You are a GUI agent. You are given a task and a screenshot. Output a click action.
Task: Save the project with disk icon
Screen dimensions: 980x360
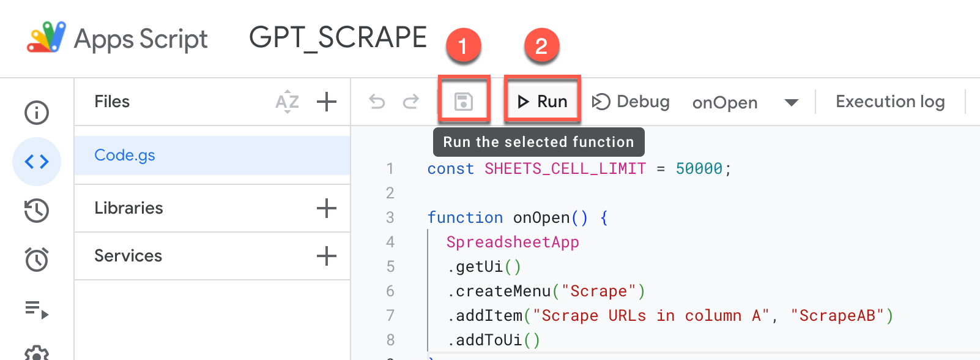click(464, 102)
